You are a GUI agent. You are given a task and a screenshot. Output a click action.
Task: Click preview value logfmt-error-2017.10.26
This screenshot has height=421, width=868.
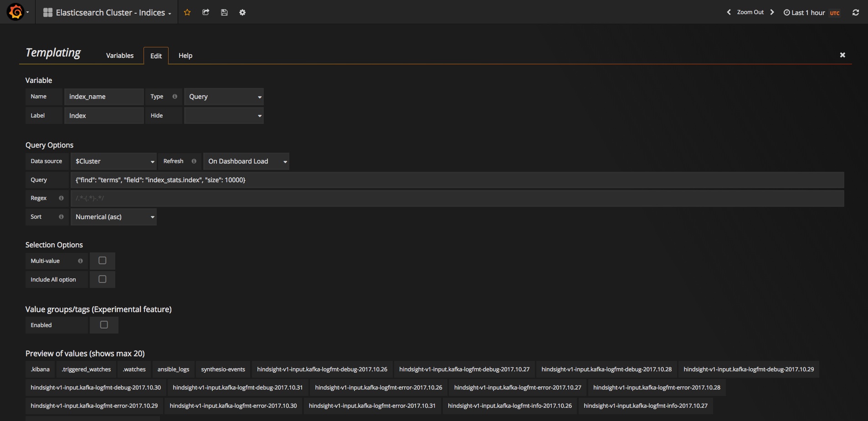pyautogui.click(x=379, y=388)
